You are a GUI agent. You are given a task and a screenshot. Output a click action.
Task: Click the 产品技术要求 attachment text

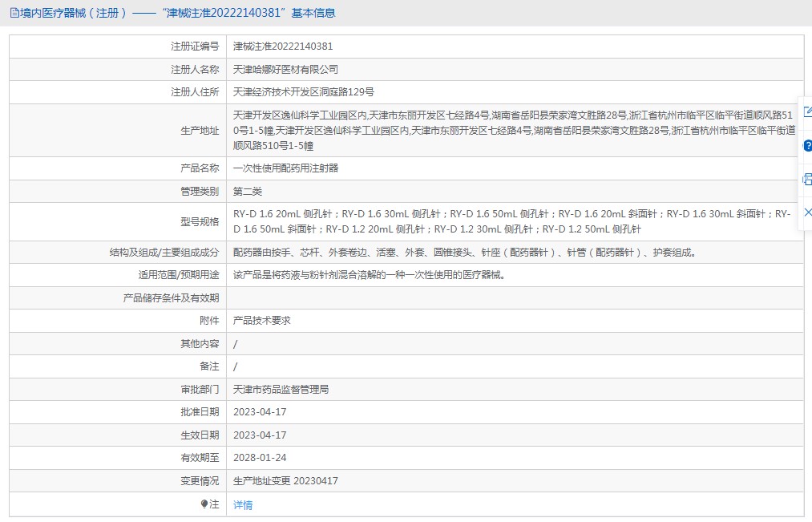pyautogui.click(x=261, y=321)
